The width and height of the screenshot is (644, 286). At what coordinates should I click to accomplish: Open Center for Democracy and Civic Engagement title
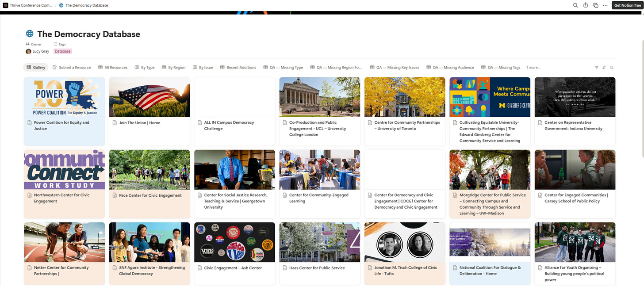[x=406, y=201]
